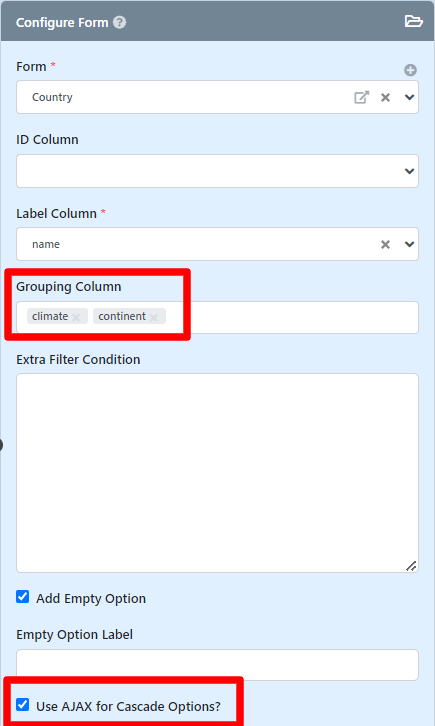
Task: Click the Configure Form header title
Action: (x=62, y=23)
